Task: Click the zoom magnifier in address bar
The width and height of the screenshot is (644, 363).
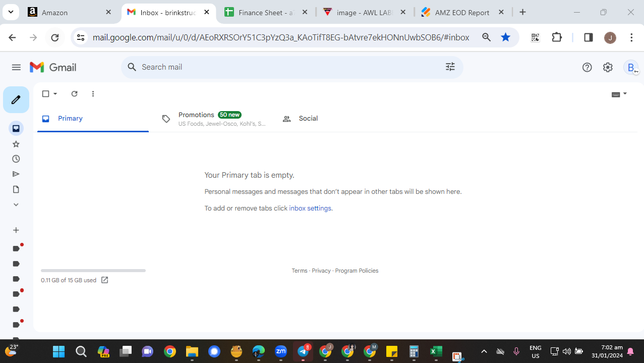Action: click(x=486, y=37)
